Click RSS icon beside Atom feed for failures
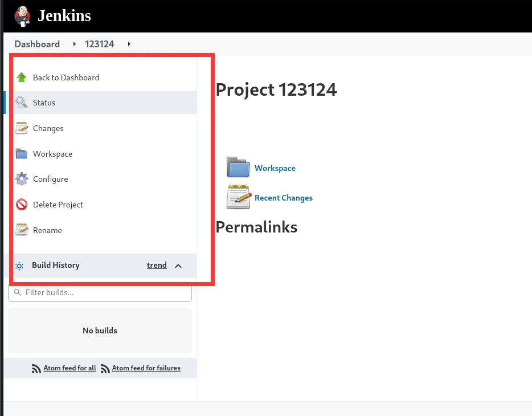The width and height of the screenshot is (532, 416). pos(105,369)
